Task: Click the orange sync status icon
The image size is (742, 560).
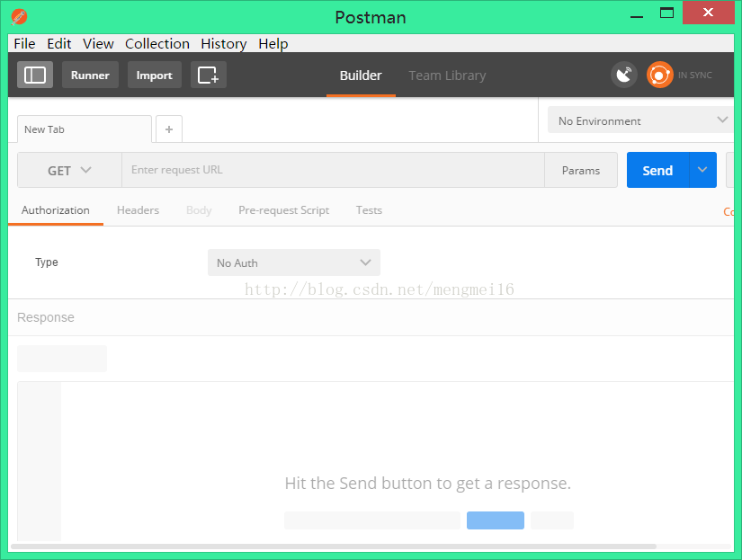Action: (x=659, y=75)
